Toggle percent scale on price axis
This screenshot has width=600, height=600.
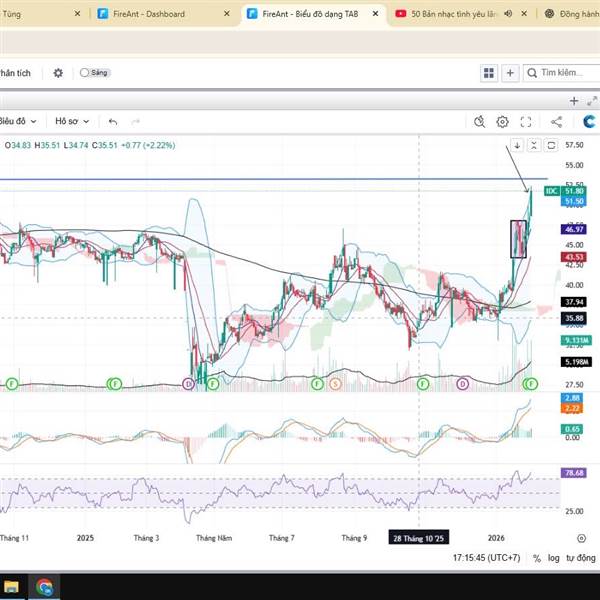coord(537,558)
